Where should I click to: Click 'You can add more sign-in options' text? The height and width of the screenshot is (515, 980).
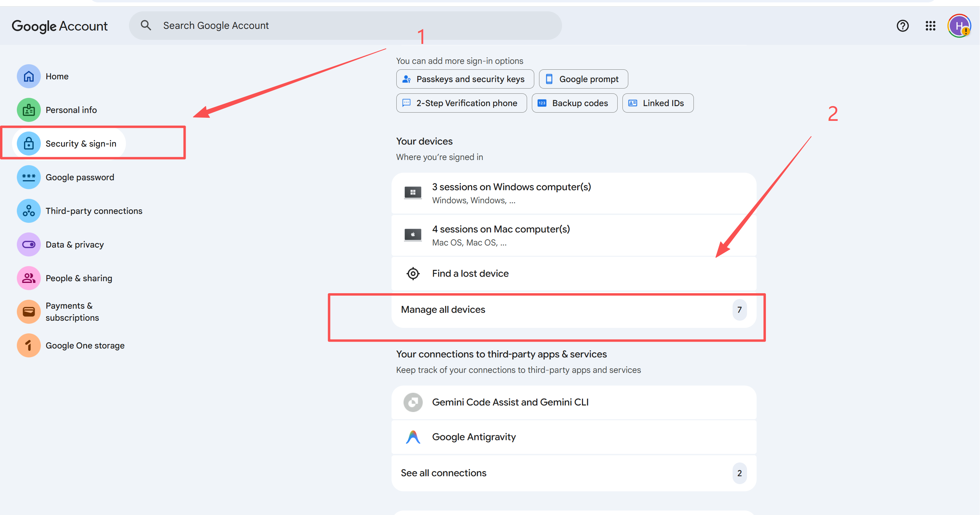(459, 61)
